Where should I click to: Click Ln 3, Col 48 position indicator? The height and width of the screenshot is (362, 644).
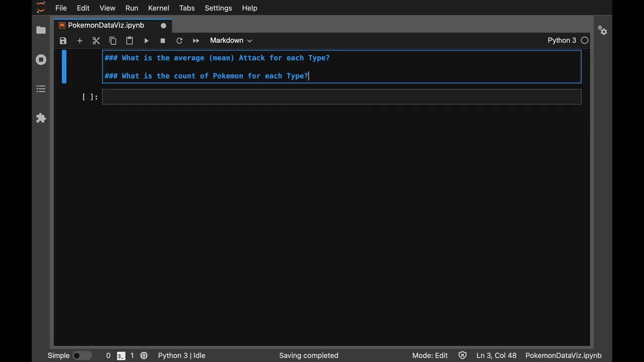[497, 355]
